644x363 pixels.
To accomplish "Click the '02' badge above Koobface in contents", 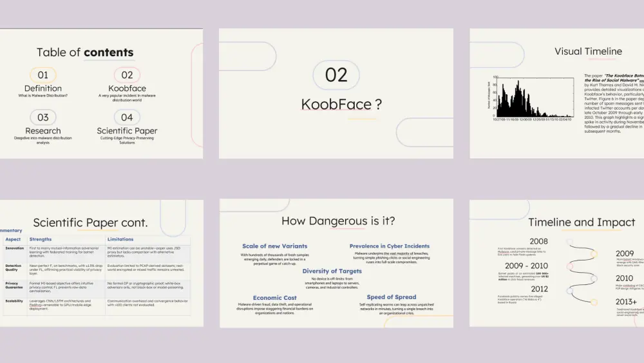I will 127,75.
